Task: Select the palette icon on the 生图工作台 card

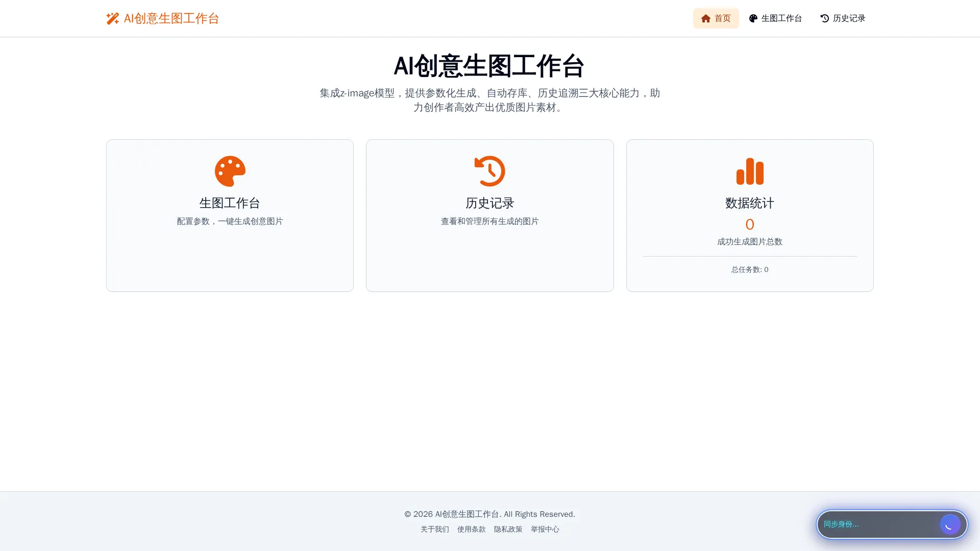Action: [230, 171]
